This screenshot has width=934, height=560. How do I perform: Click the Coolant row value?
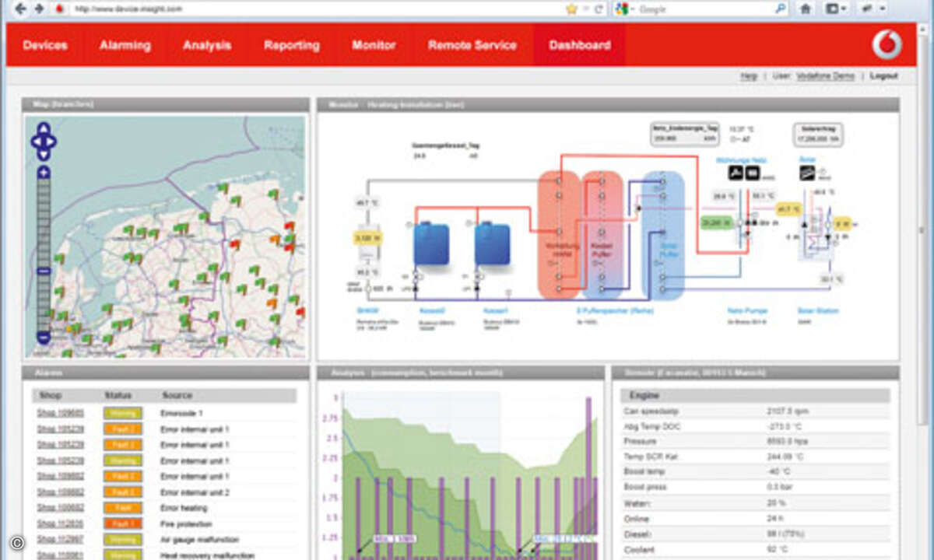coord(777,550)
